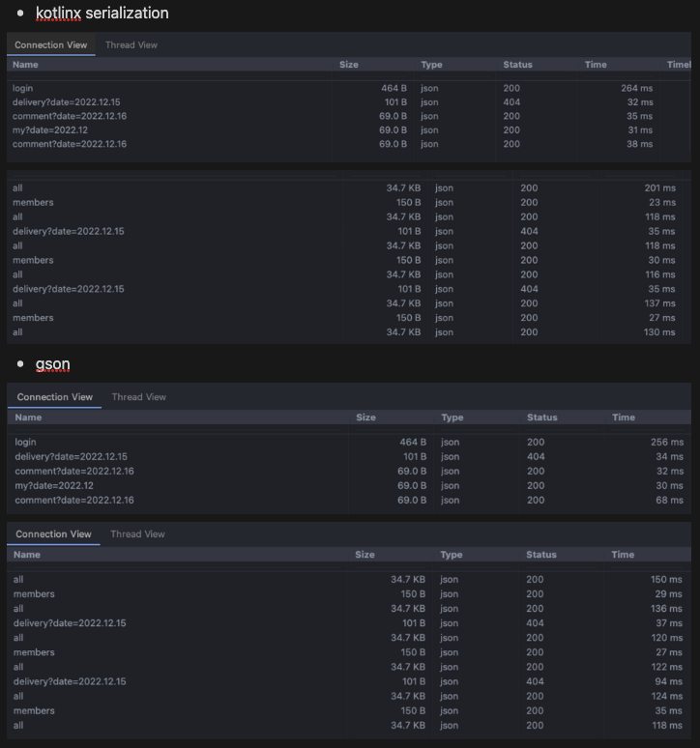This screenshot has width=700, height=748.
Task: Click the kotlinx serialization heading text
Action: point(102,14)
